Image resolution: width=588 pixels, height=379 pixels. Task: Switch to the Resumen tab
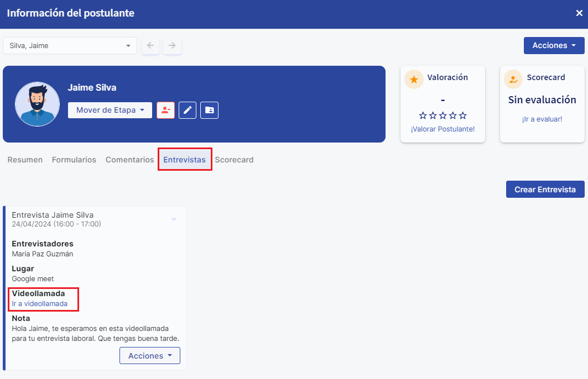(x=25, y=160)
